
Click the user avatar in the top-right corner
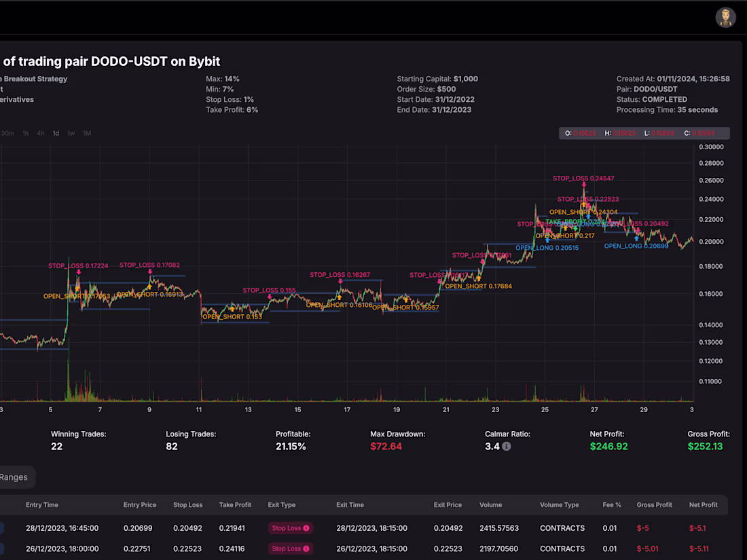[725, 17]
